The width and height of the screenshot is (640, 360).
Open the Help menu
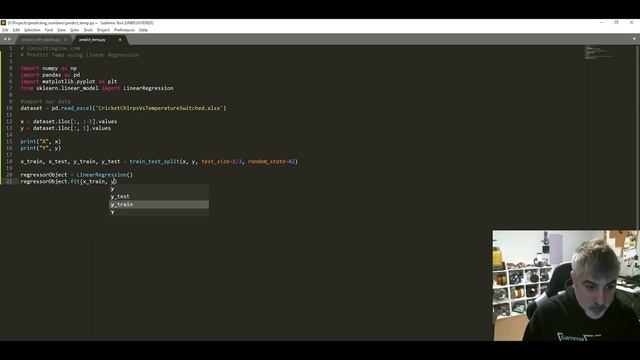pos(143,30)
